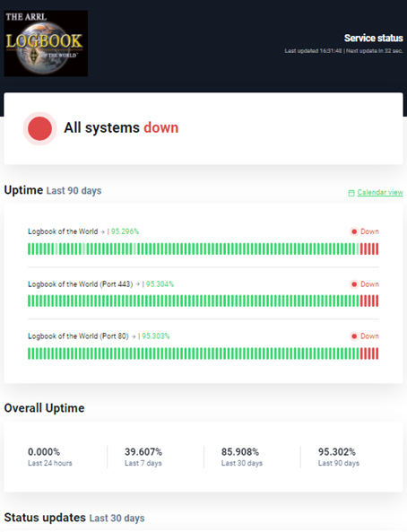Open the Calendar view link
Viewport: 407px width, 532px height.
pos(380,192)
